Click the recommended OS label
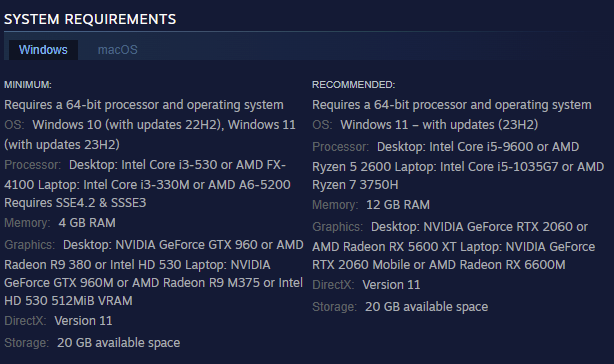This screenshot has width=614, height=364. click(x=322, y=125)
